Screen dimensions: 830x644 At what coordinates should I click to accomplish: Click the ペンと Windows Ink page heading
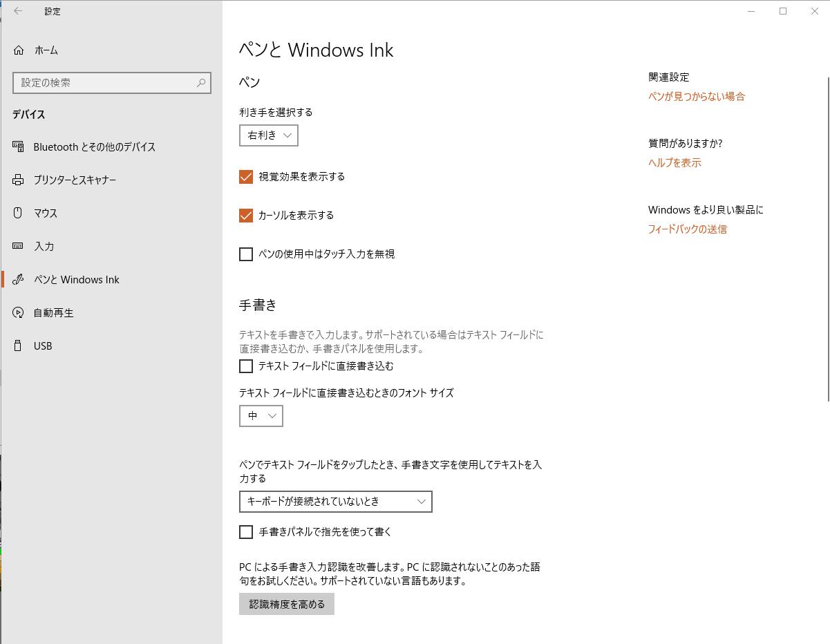(x=317, y=50)
